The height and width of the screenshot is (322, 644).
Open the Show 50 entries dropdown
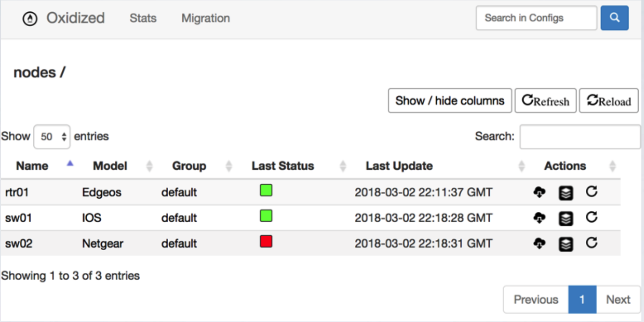[x=52, y=137]
